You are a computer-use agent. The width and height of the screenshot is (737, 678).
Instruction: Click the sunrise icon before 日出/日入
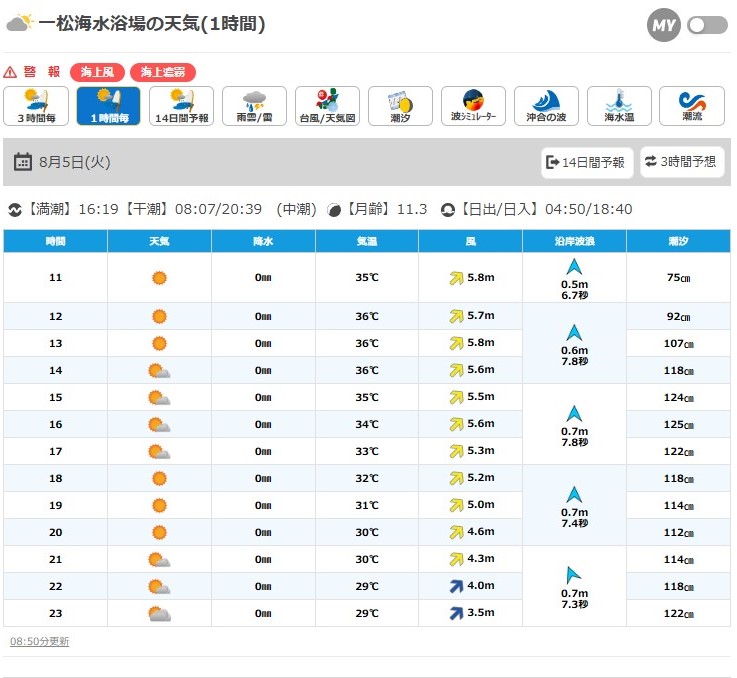point(447,210)
